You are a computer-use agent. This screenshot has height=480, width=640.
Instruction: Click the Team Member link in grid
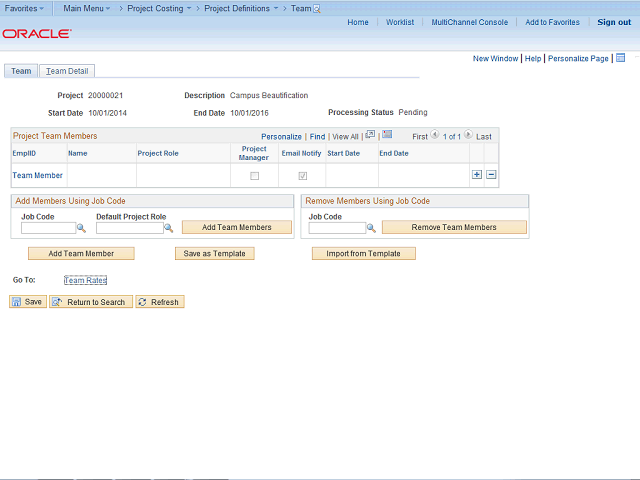point(37,175)
